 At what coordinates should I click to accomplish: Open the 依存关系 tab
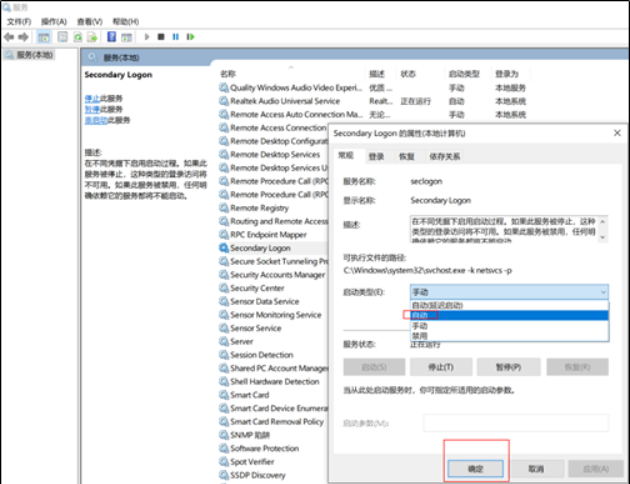pos(445,156)
